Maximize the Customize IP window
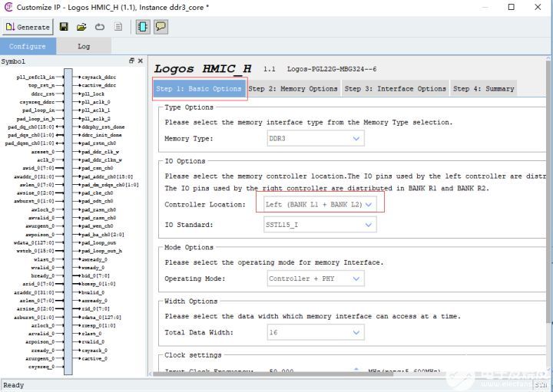This screenshot has width=553, height=392. tap(511, 7)
